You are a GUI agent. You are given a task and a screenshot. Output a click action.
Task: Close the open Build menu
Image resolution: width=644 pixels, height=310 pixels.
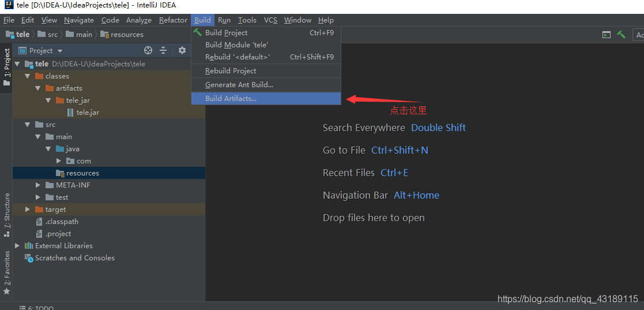point(202,20)
